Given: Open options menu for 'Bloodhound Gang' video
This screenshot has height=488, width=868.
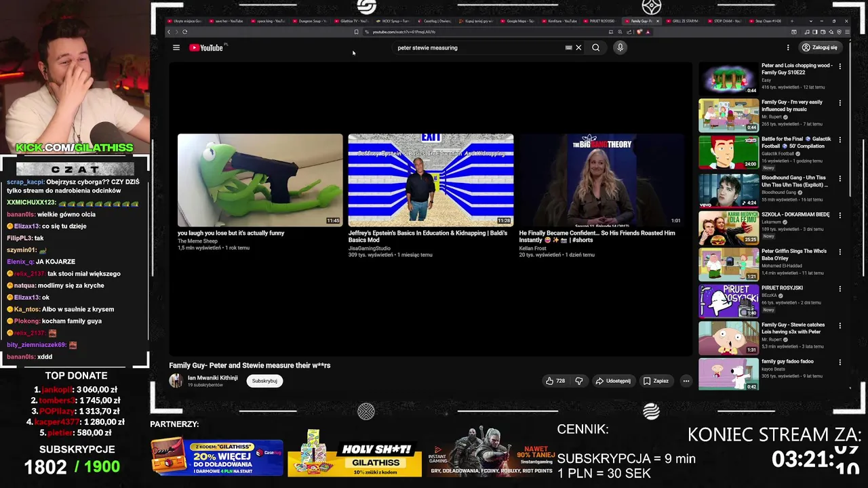Looking at the screenshot, I should pyautogui.click(x=840, y=178).
